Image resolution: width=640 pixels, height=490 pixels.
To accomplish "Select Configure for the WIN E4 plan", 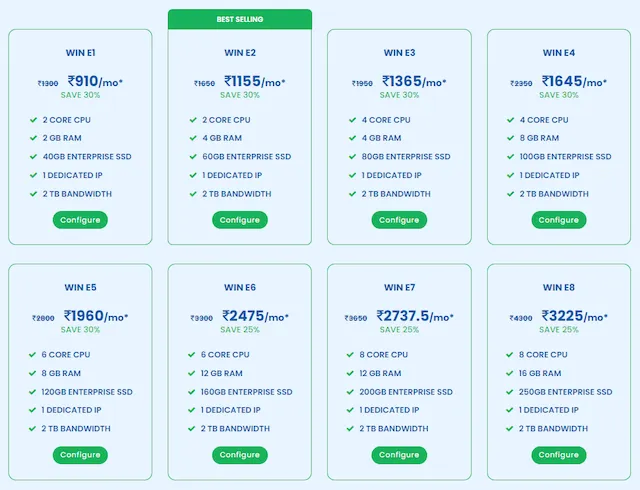I will point(558,219).
